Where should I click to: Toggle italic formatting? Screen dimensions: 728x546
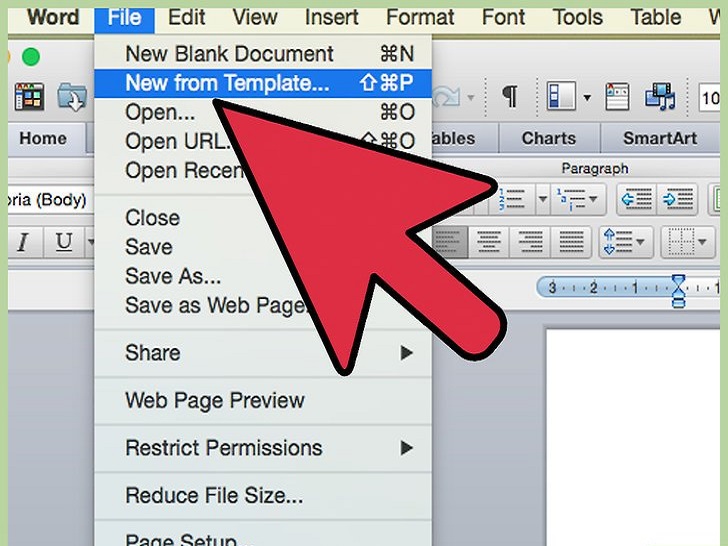pyautogui.click(x=22, y=242)
